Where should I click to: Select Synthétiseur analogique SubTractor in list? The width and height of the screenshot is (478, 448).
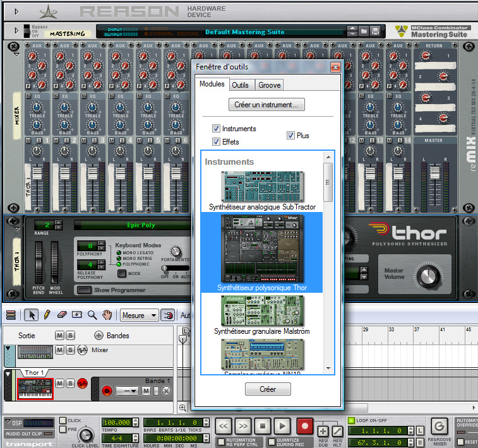262,191
